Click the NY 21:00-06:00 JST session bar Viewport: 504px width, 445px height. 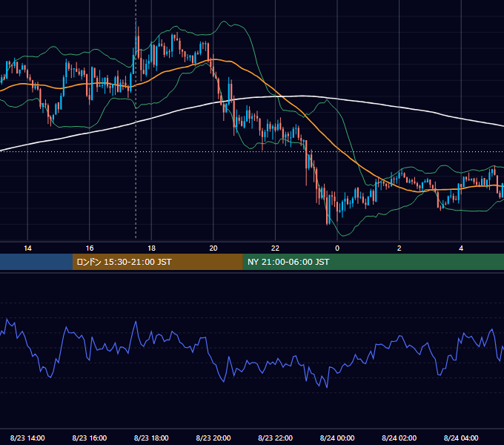(x=373, y=262)
